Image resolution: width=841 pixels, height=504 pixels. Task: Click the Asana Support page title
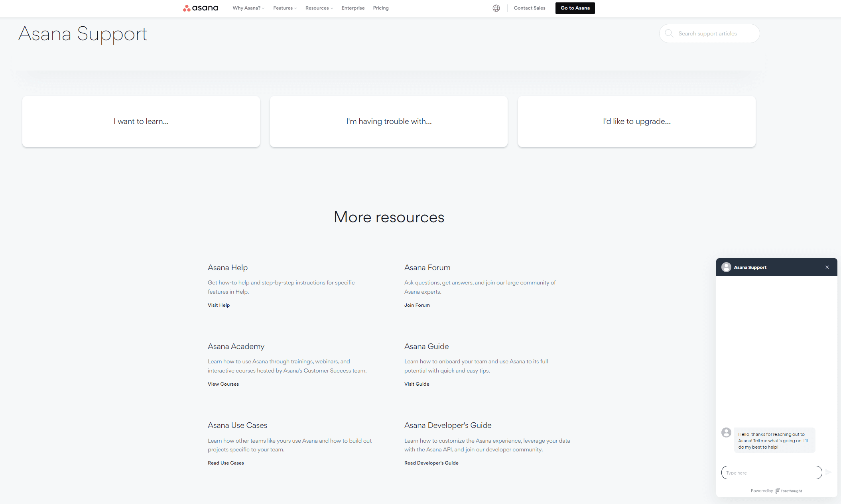coord(83,34)
